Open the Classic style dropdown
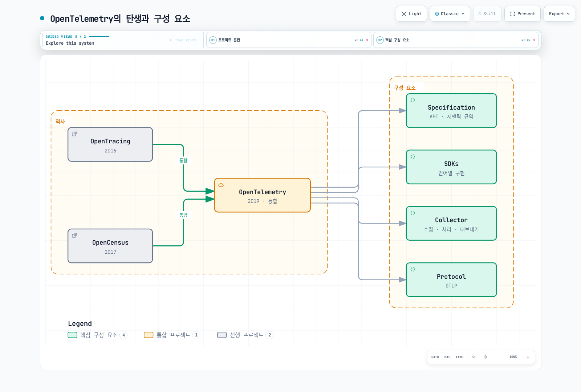 [x=450, y=14]
